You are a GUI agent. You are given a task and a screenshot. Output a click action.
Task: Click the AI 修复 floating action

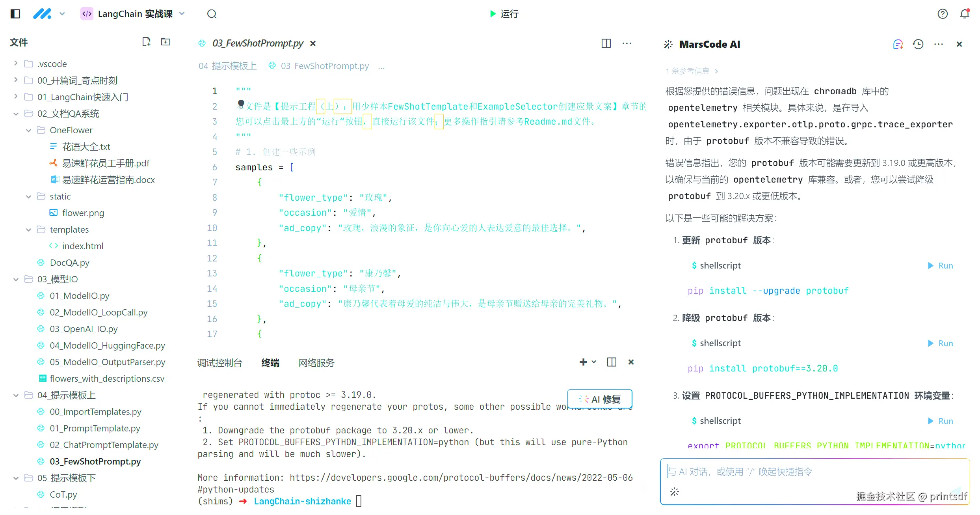click(x=599, y=399)
